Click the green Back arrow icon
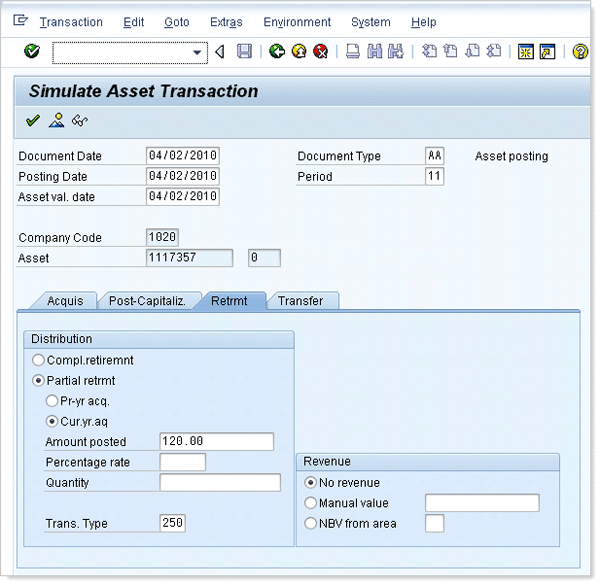 point(277,52)
